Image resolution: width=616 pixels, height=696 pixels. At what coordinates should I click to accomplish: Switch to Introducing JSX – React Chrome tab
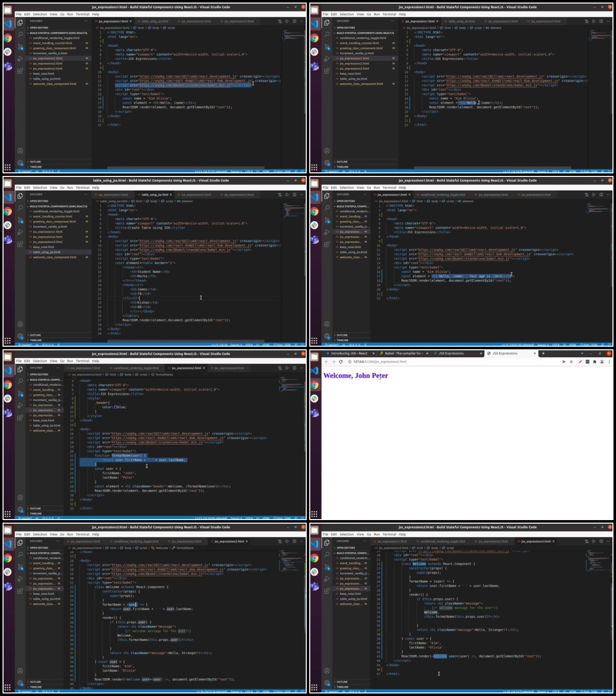[x=349, y=353]
